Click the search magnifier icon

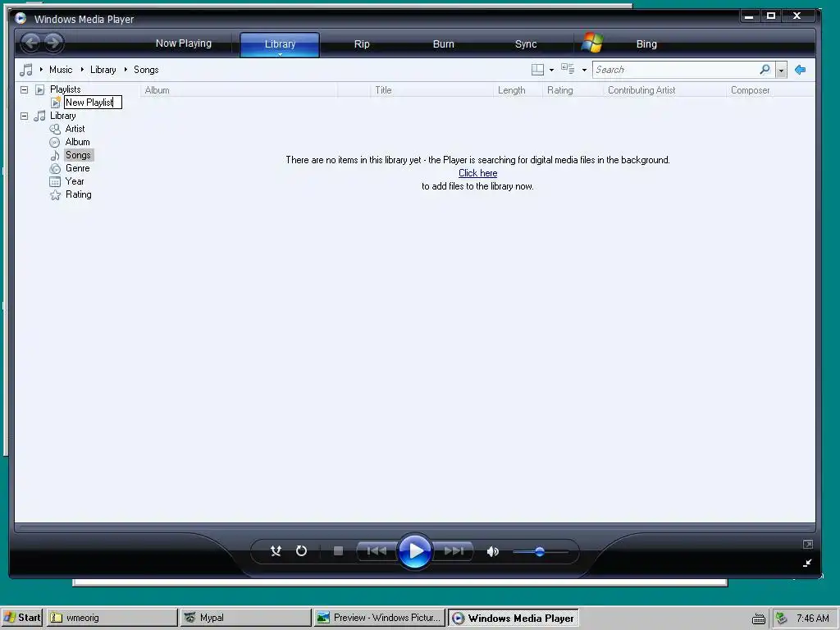point(765,70)
